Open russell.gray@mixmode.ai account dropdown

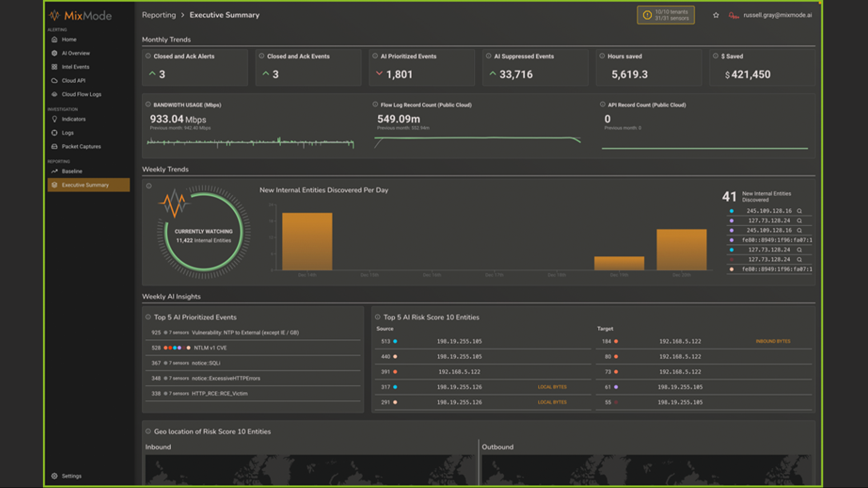[x=777, y=15]
